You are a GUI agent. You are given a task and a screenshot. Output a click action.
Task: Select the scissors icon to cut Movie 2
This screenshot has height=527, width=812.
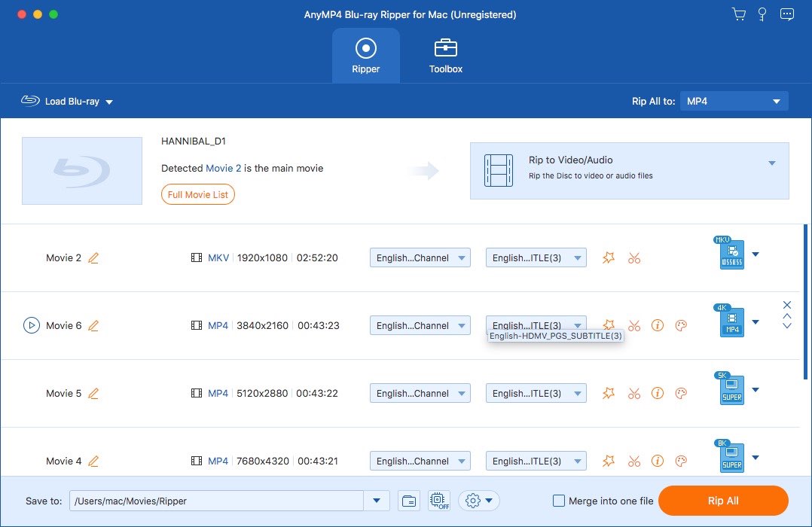click(634, 257)
